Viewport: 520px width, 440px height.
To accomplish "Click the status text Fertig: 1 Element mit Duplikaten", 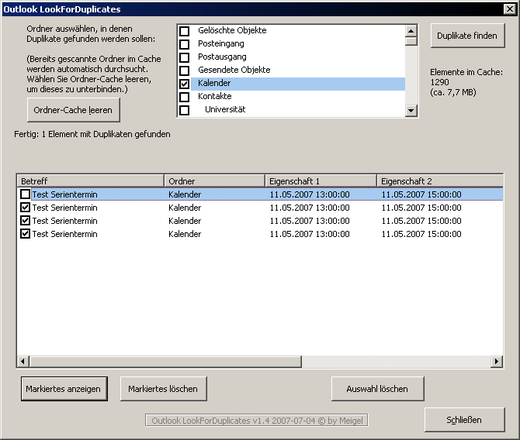I will click(92, 134).
